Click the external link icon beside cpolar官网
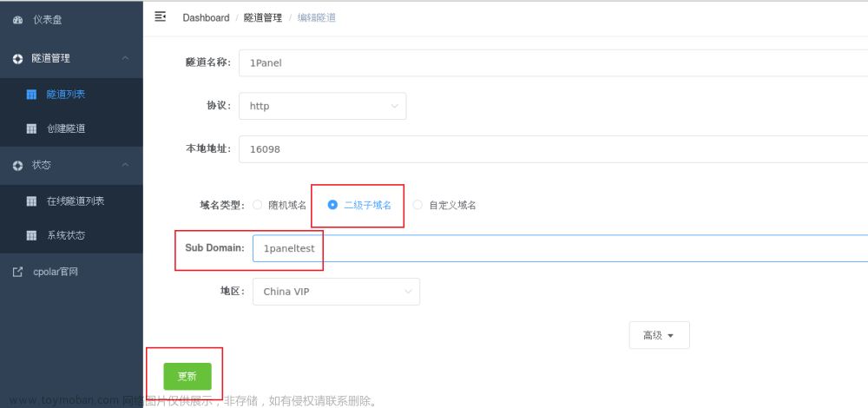 (x=17, y=272)
